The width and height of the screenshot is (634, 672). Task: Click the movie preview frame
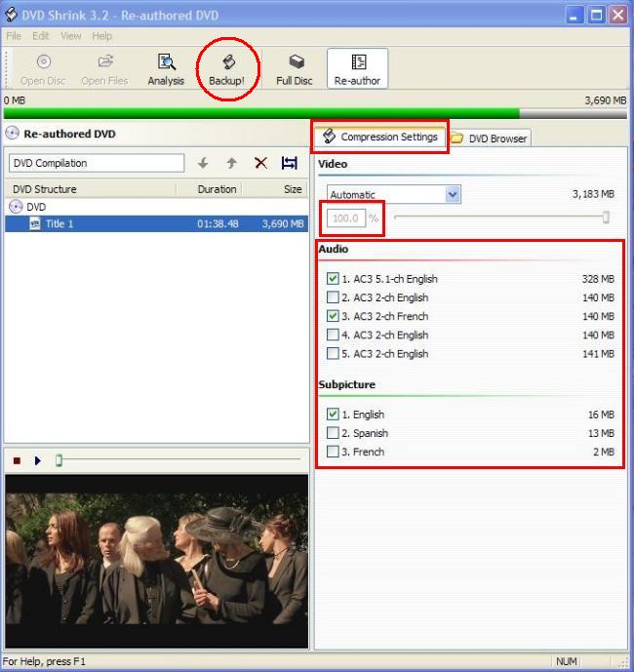156,561
